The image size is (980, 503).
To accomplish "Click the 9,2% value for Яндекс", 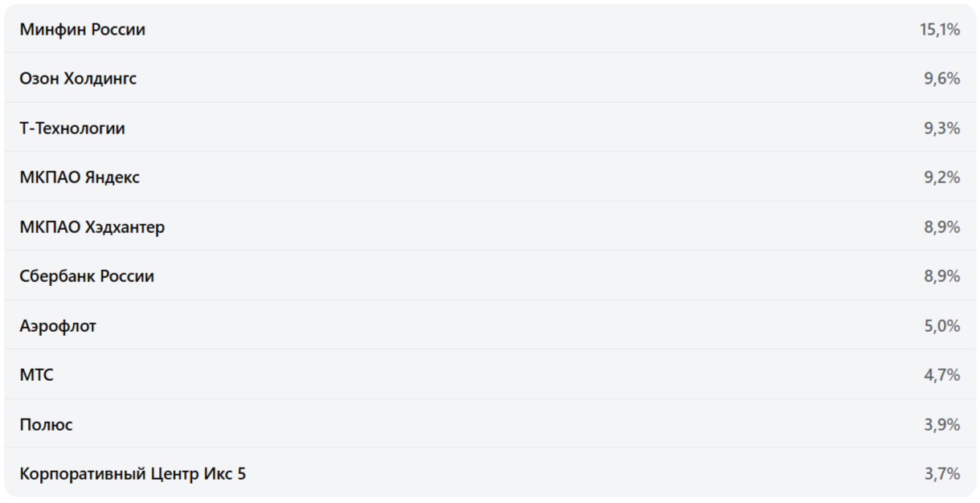I will (x=941, y=178).
